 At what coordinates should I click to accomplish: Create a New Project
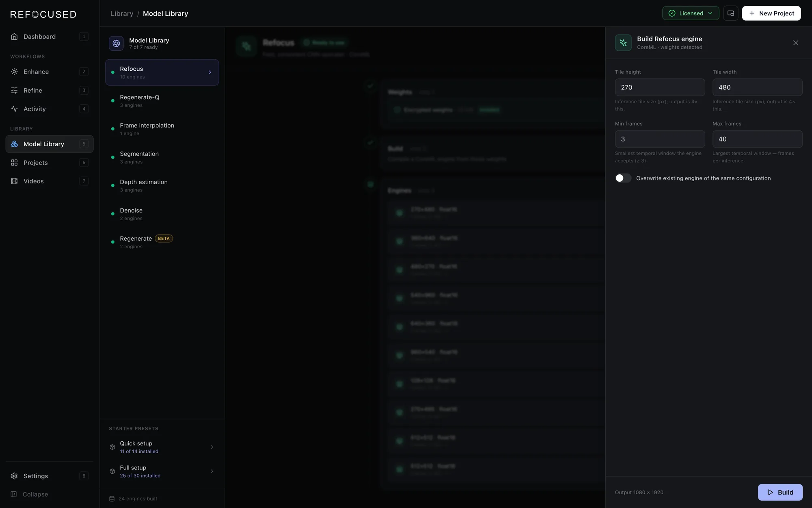coord(771,13)
